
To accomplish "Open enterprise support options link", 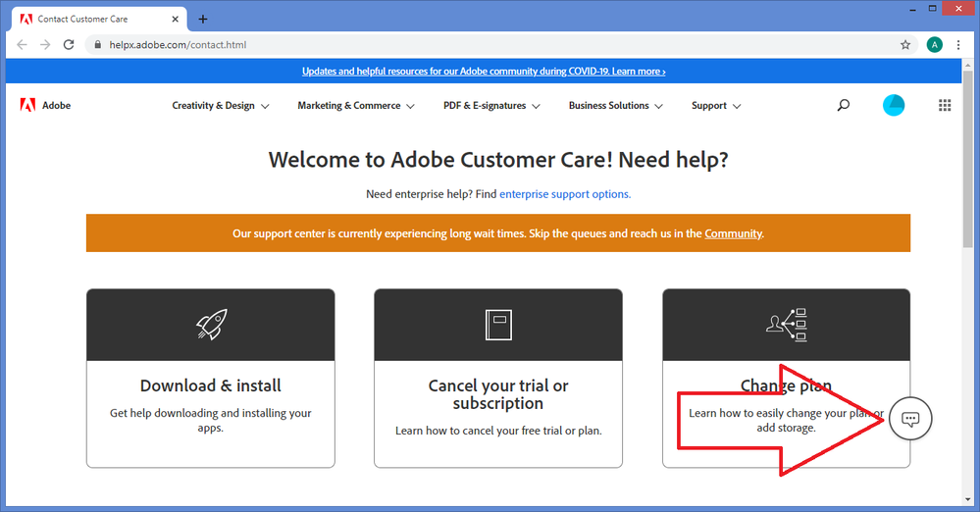I will click(x=565, y=194).
